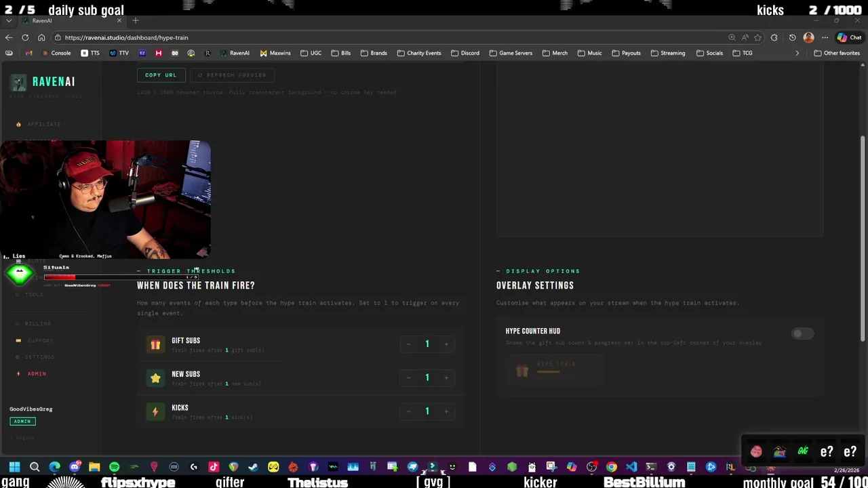Open the Console bookmark

click(x=56, y=53)
